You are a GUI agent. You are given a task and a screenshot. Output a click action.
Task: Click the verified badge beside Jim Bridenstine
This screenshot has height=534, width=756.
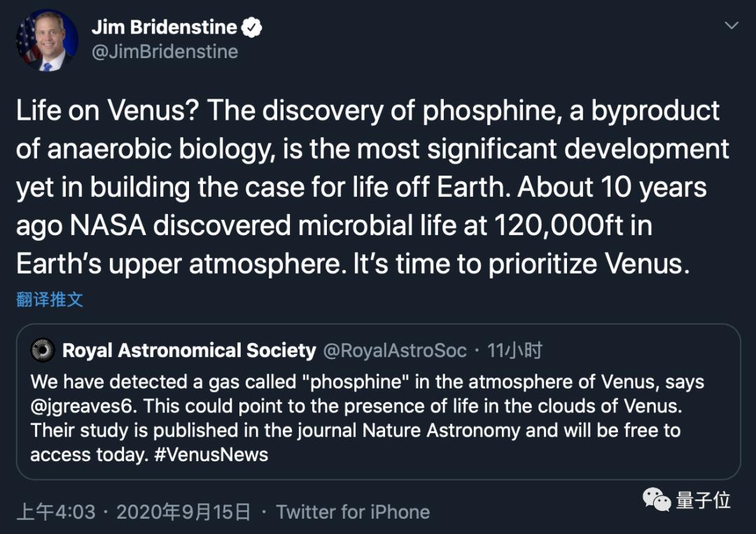(252, 27)
